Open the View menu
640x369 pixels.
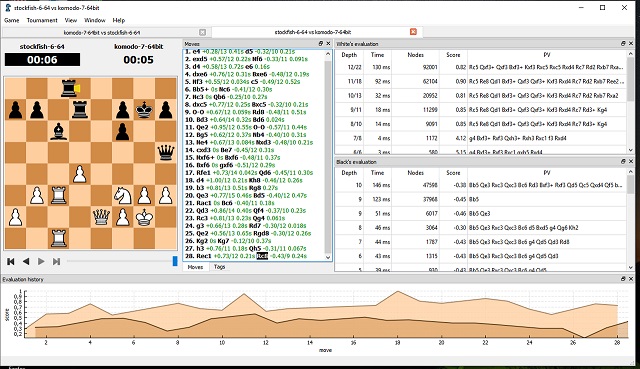pos(71,20)
